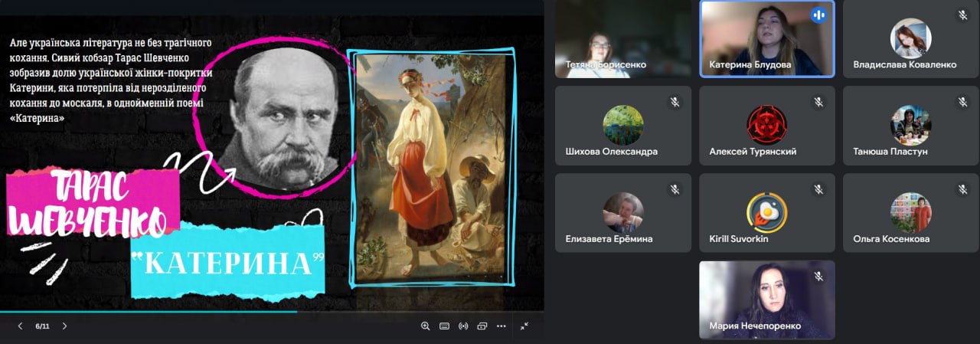Click Katerina Bludova's speaking indicator
980x344 pixels.
pyautogui.click(x=818, y=15)
